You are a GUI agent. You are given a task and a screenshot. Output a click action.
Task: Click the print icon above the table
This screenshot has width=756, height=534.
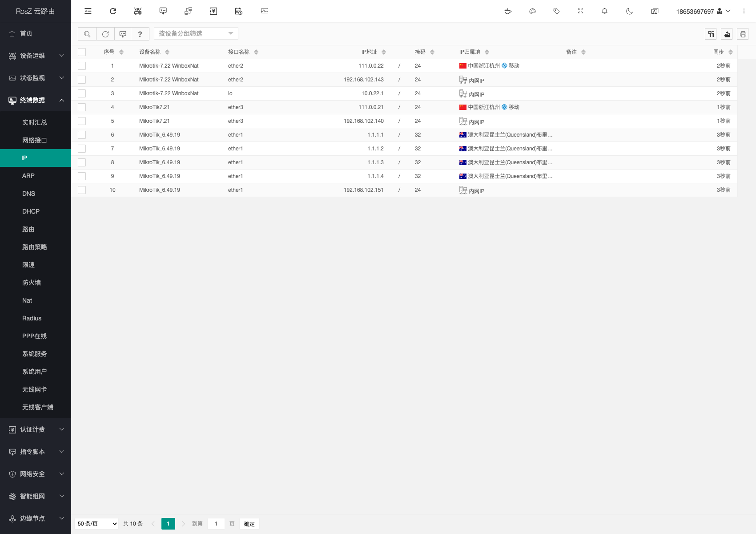click(x=743, y=34)
